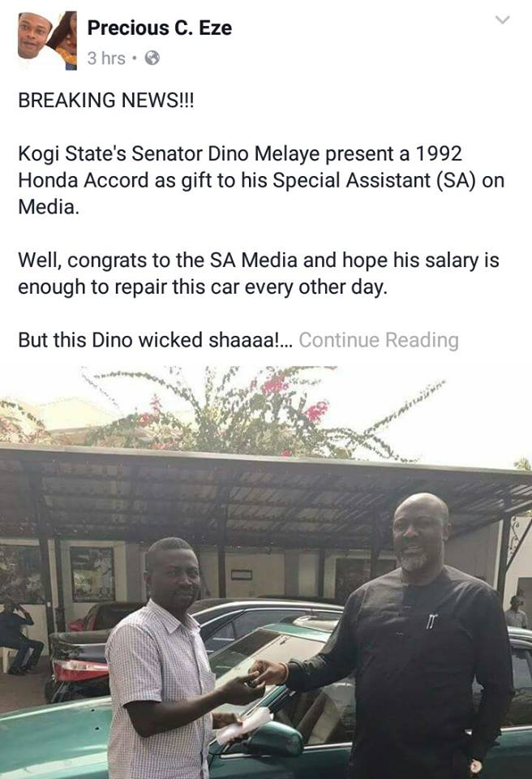Viewport: 532px width, 779px height.
Task: Visit the Precious C. Eze profile name
Action: (x=160, y=28)
